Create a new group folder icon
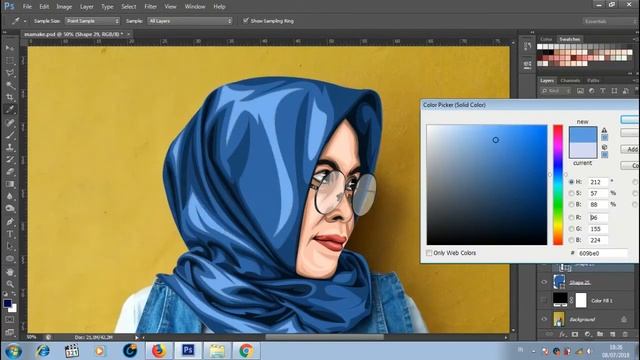This screenshot has height=360, width=640. (600, 334)
